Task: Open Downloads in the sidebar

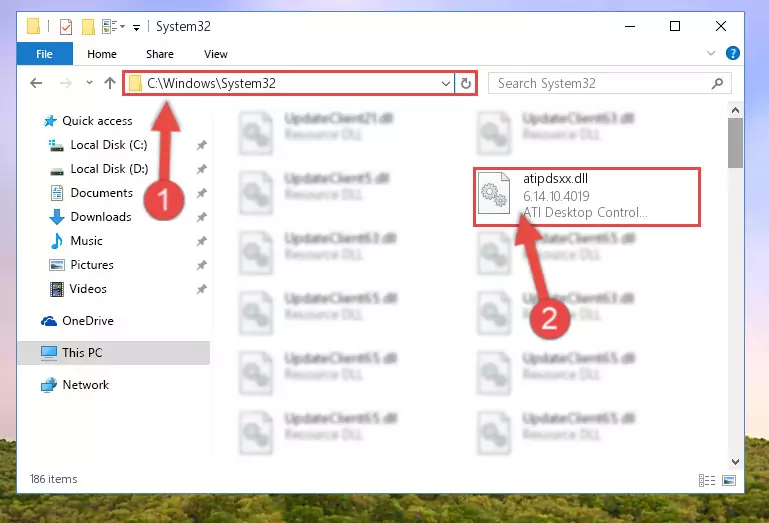Action: click(x=91, y=217)
